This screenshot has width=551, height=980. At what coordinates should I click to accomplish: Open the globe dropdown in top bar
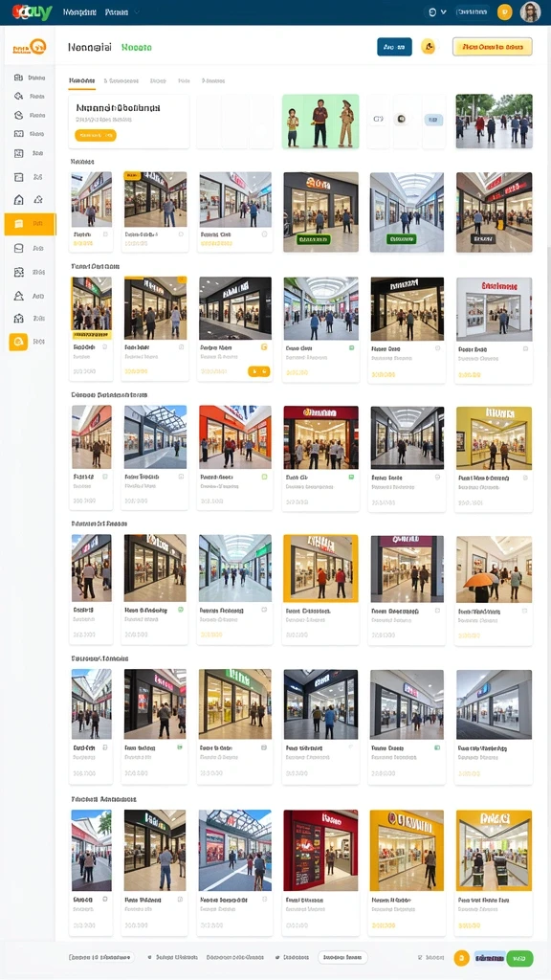tap(435, 11)
